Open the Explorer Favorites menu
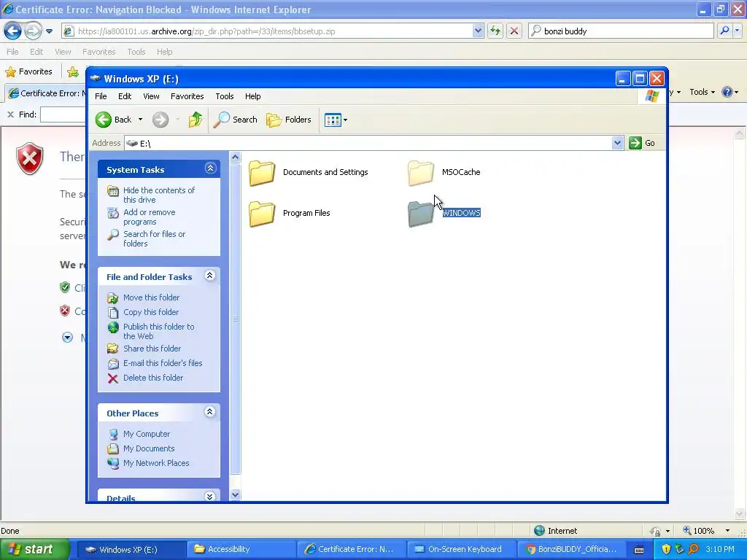Screen dimensions: 747x560 pos(187,96)
